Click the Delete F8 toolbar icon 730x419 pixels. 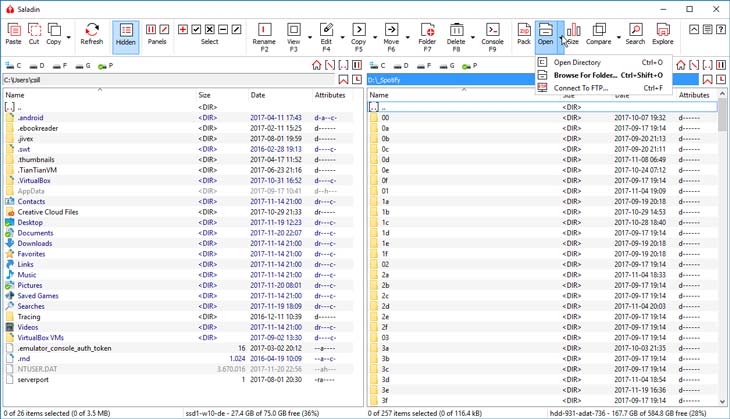click(x=456, y=35)
